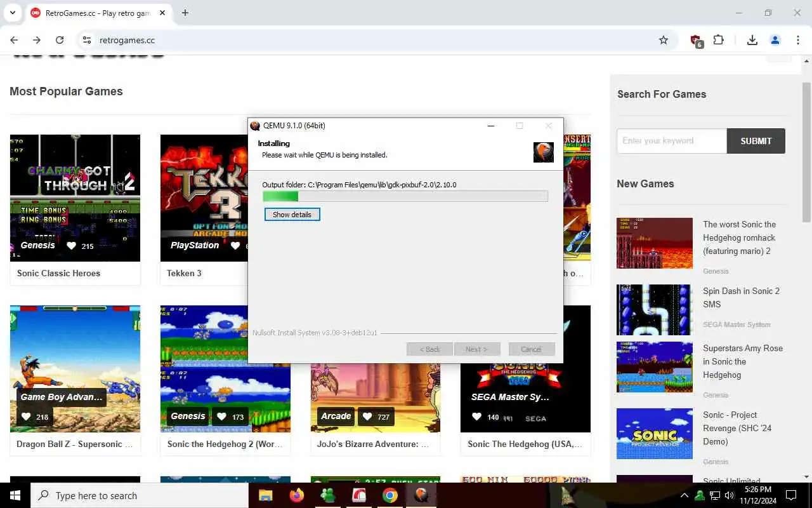Open JoJo's Bizarre Adventure title link
The height and width of the screenshot is (508, 812).
tap(373, 444)
